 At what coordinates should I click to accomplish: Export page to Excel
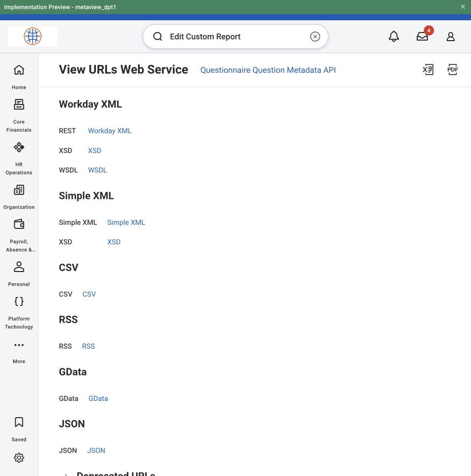tap(428, 70)
